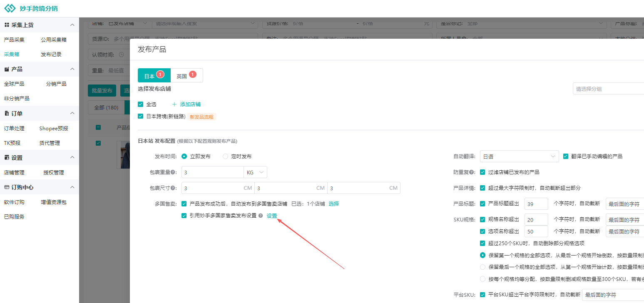This screenshot has height=303, width=644.
Task: Click the 采集上货 grid icon in sidebar
Action: [x=7, y=25]
